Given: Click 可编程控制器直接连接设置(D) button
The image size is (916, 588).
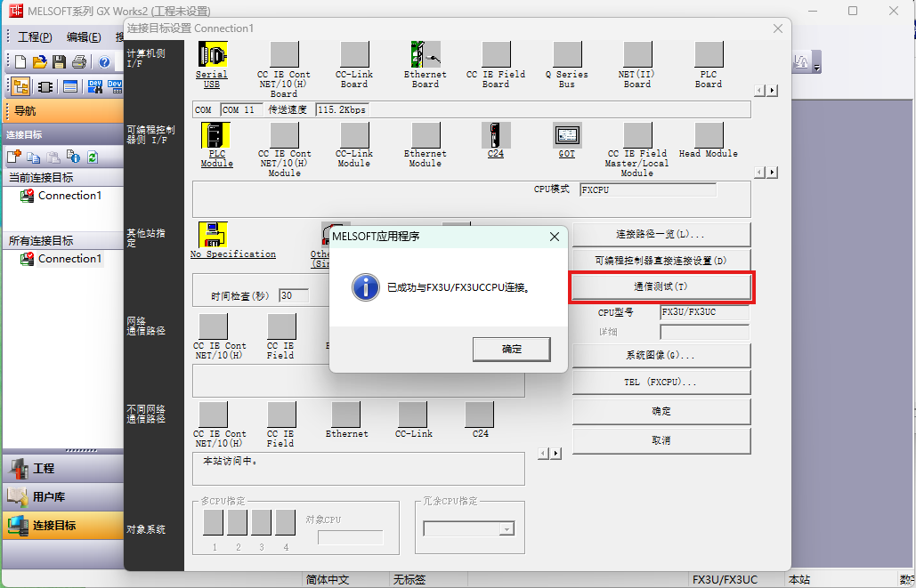Looking at the screenshot, I should point(661,261).
